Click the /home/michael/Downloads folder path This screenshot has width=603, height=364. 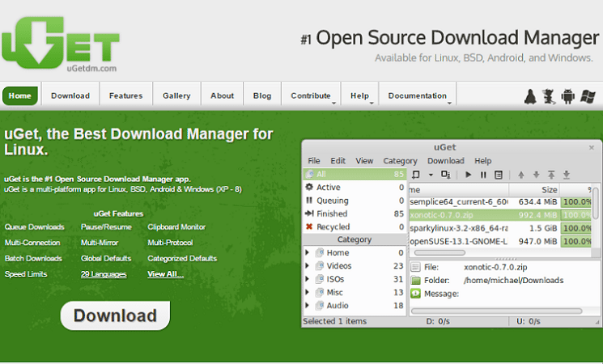pyautogui.click(x=513, y=280)
